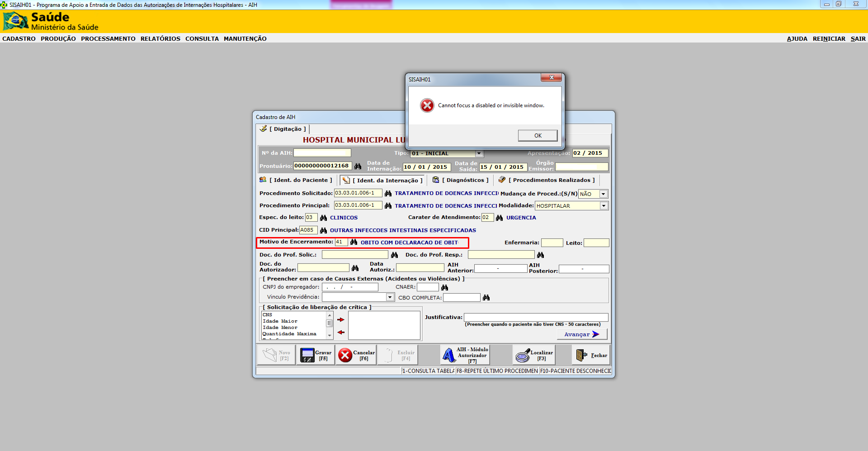Click the Enfermaria input field
This screenshot has height=451, width=868.
point(552,243)
